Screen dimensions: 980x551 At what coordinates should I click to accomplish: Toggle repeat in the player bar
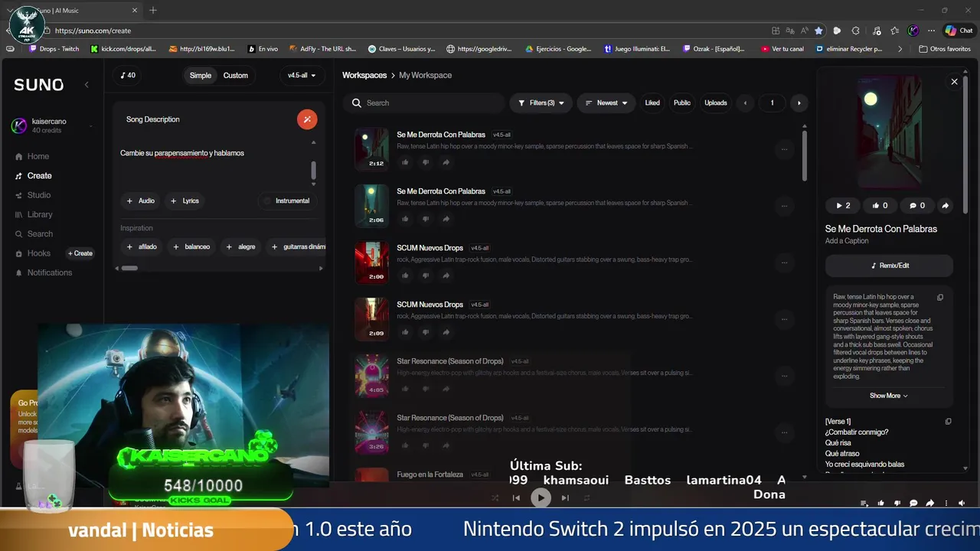click(587, 497)
